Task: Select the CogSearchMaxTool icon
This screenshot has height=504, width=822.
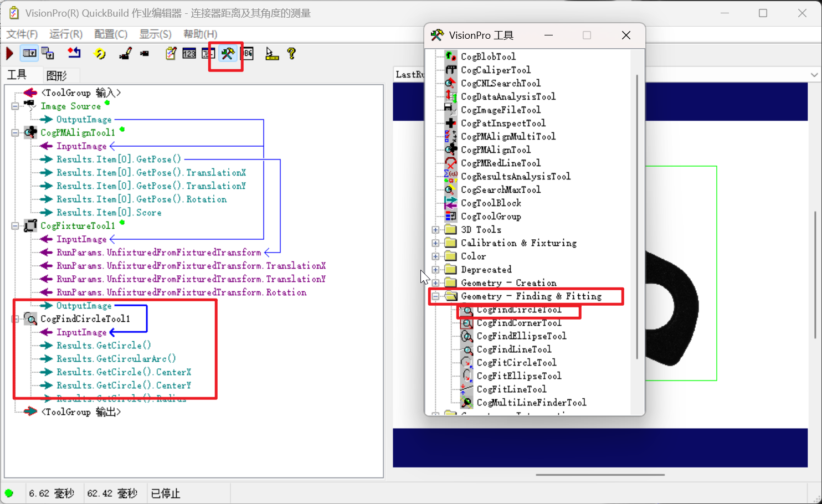Action: pos(451,189)
